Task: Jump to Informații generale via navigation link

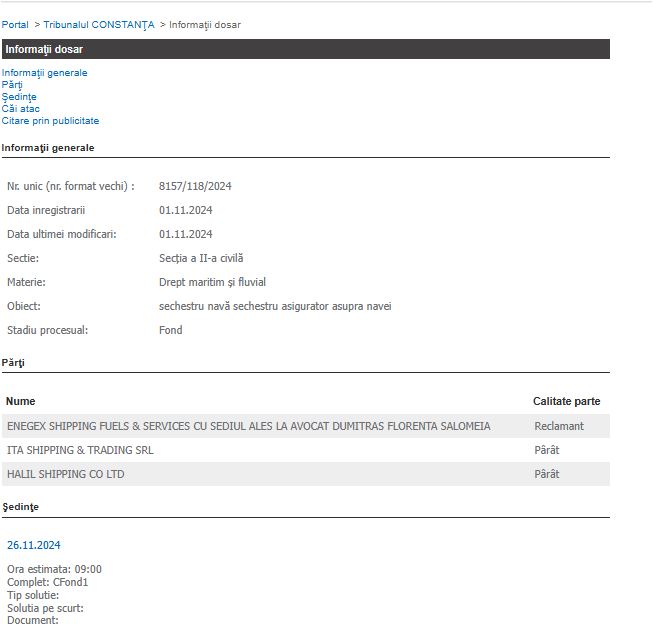Action: [x=44, y=73]
